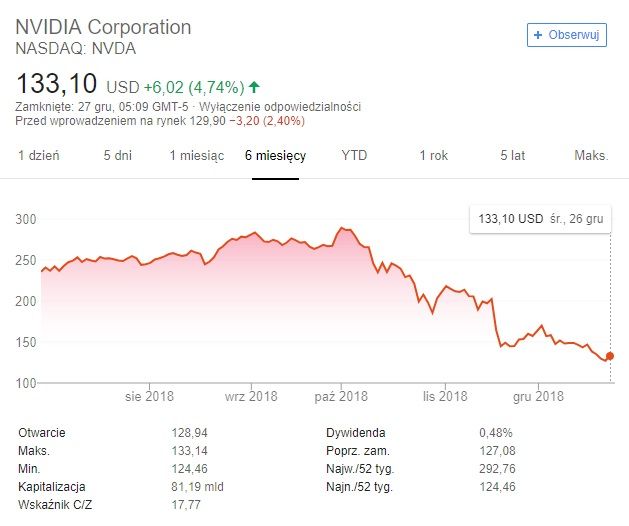This screenshot has width=629, height=526.
Task: Click the Obserwuj follow button
Action: 567,35
